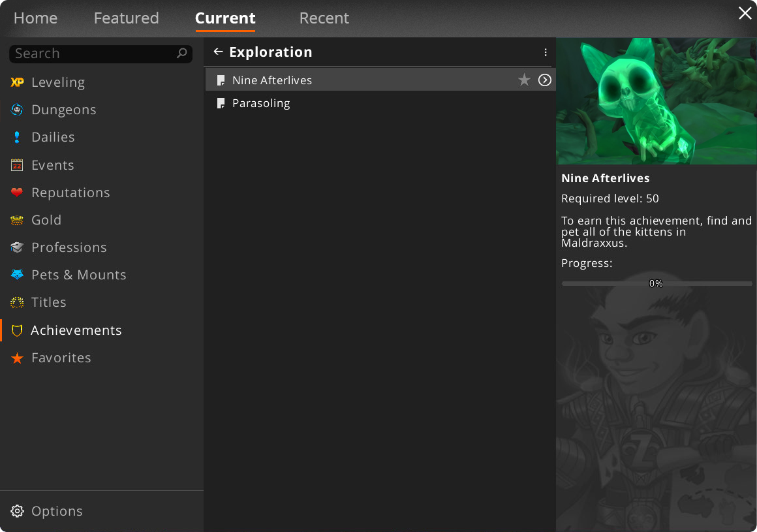Click the Dailies exclamation mark icon
The width and height of the screenshot is (757, 532).
(17, 138)
